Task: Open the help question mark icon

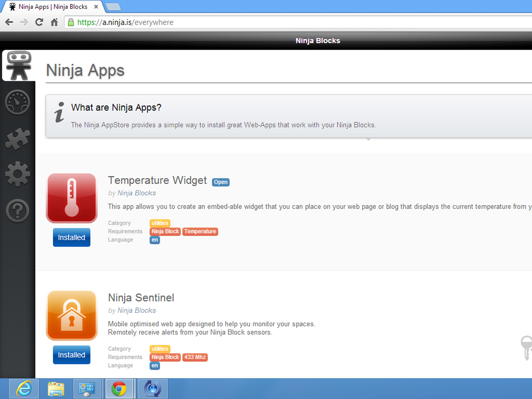Action: click(17, 211)
